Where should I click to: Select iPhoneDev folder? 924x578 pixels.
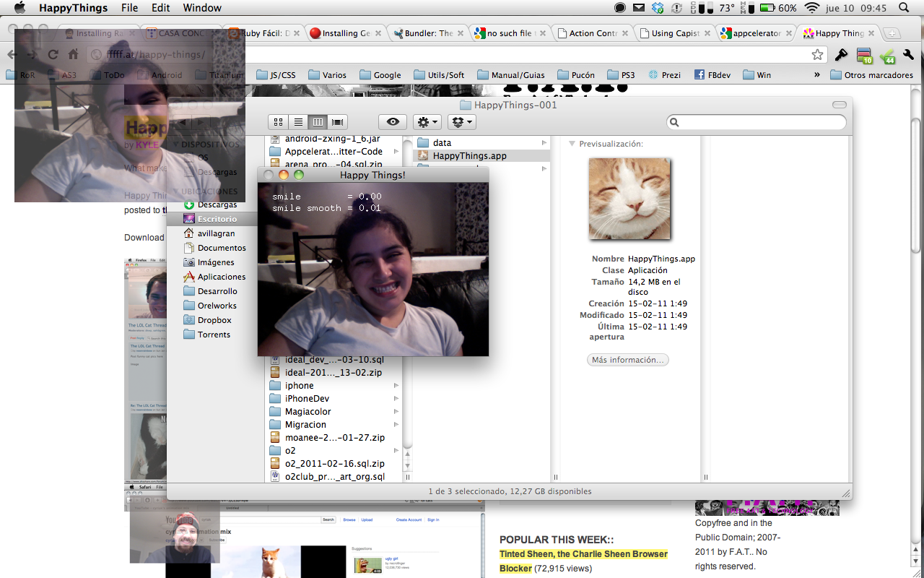(x=335, y=398)
